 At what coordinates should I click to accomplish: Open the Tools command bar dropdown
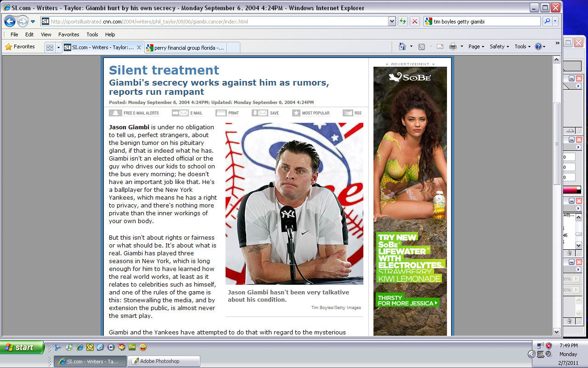pyautogui.click(x=523, y=46)
